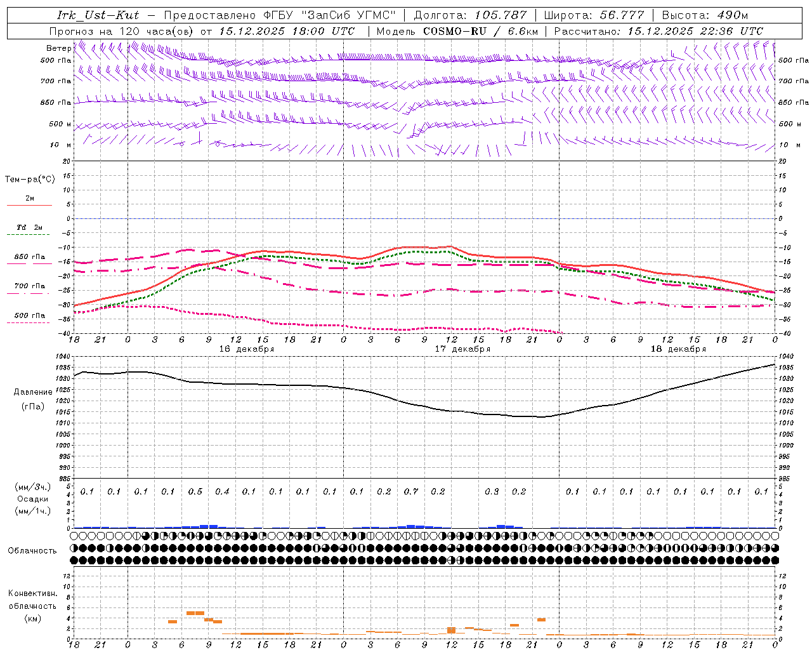This screenshot has width=812, height=650.
Task: Click the 18 декабря date label
Action: [678, 349]
